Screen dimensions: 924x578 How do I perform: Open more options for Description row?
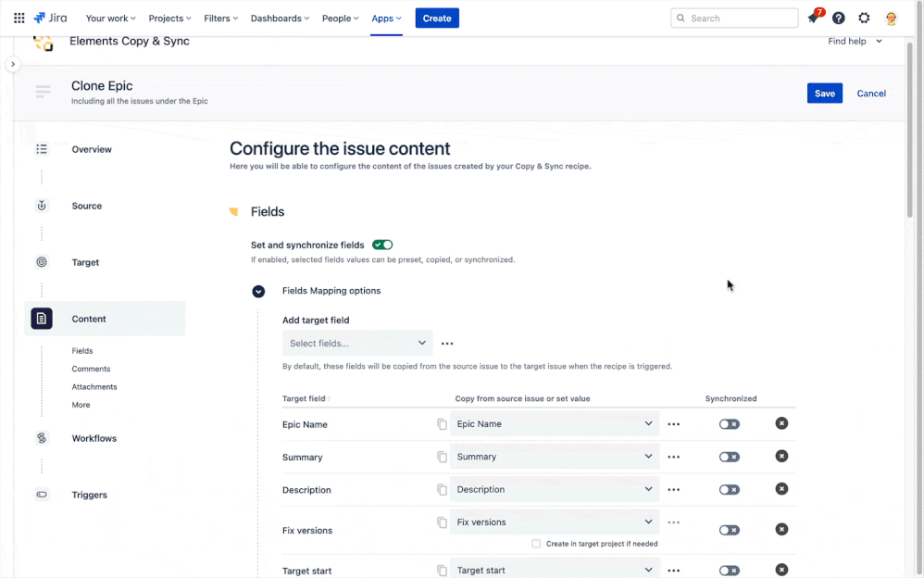(673, 489)
